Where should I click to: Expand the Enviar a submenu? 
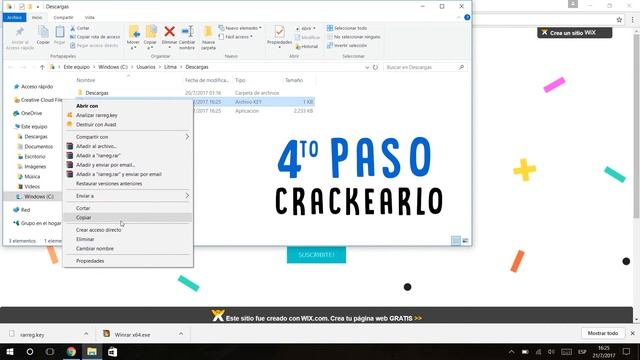[x=128, y=196]
